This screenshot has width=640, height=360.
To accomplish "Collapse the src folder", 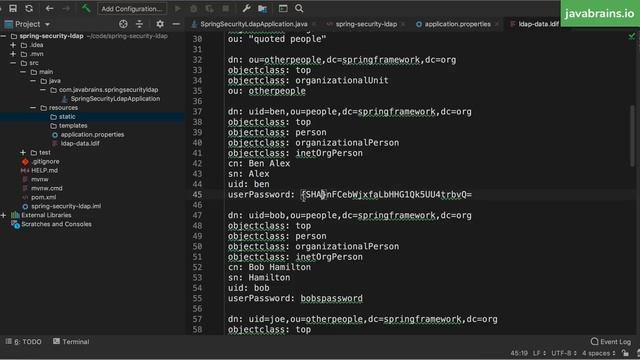I will pos(13,63).
